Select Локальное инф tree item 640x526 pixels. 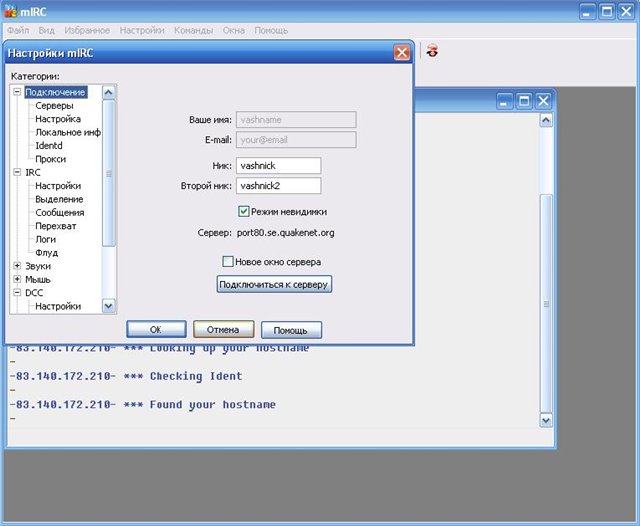click(68, 132)
